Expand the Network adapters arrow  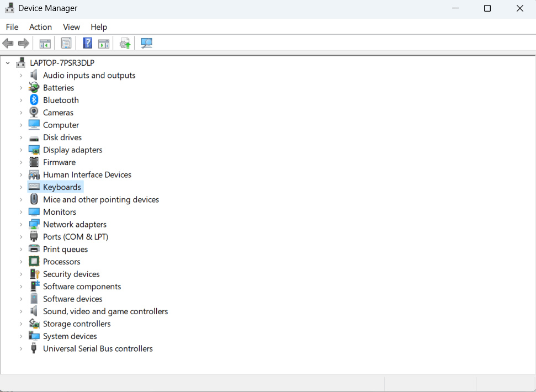pos(21,225)
